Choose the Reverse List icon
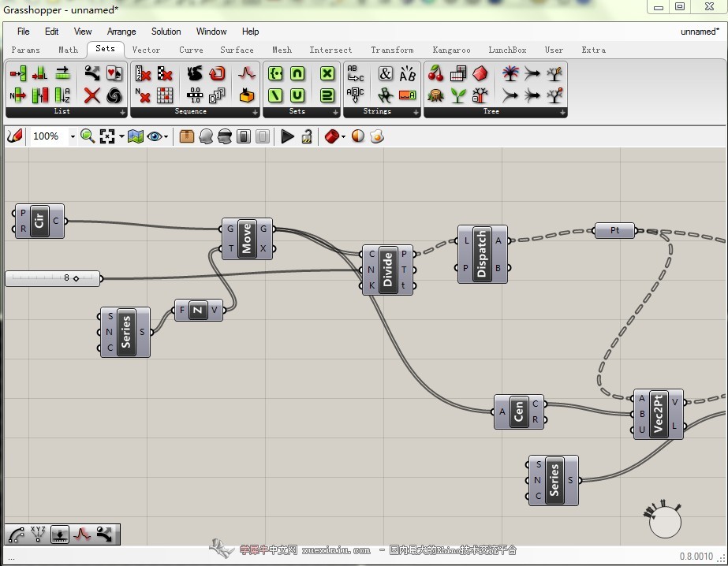Image resolution: width=728 pixels, height=566 pixels. coord(62,73)
